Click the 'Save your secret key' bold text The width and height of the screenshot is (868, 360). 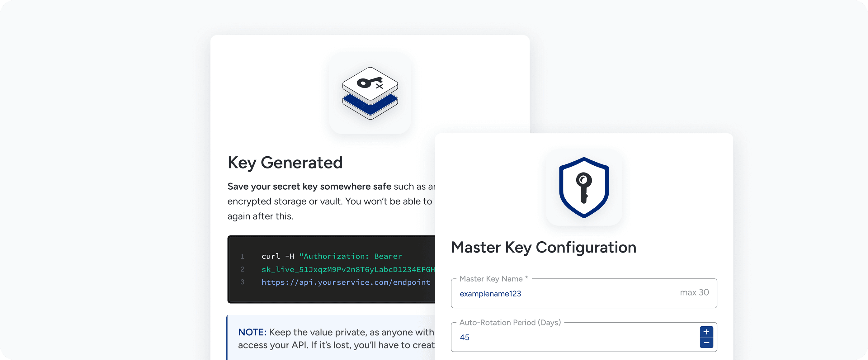coord(309,187)
